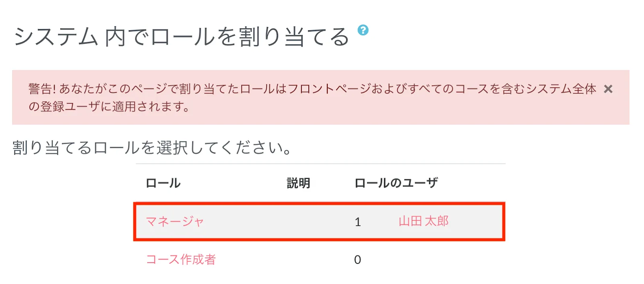Click the コース作成者 user count 0

coord(357,260)
